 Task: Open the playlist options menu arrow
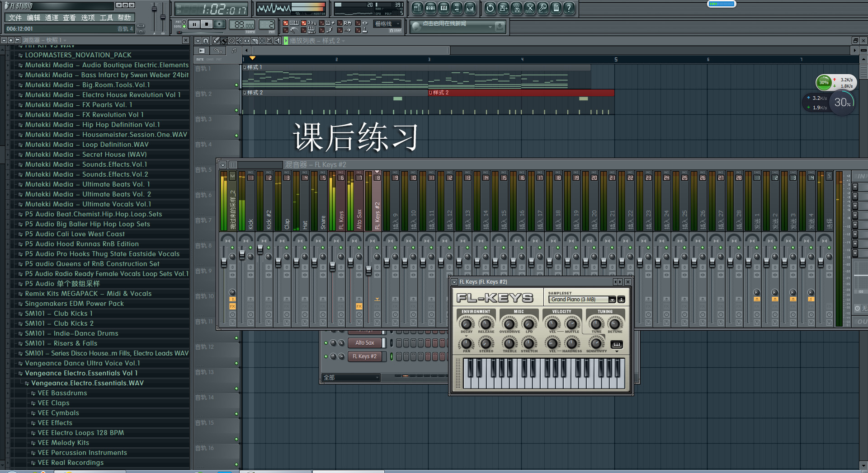[x=198, y=41]
